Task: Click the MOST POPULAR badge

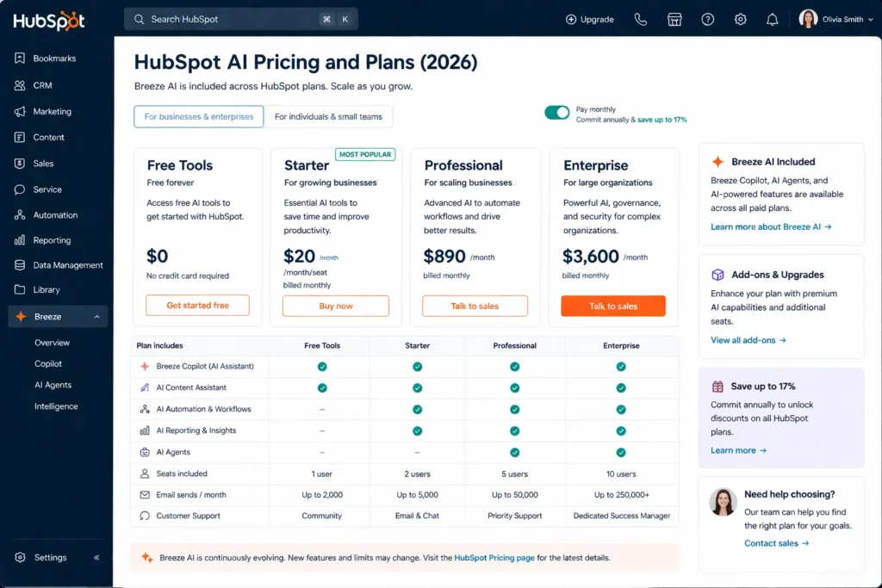Action: (x=365, y=155)
